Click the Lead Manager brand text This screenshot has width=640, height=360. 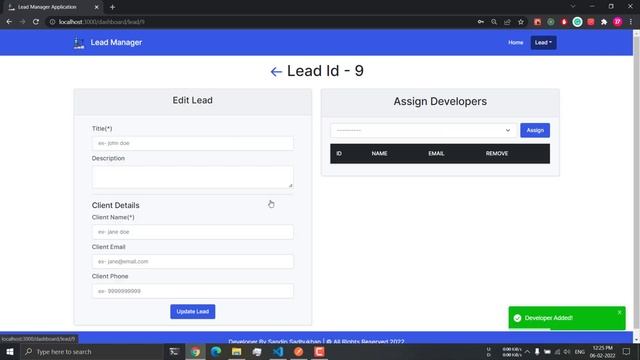click(x=116, y=42)
